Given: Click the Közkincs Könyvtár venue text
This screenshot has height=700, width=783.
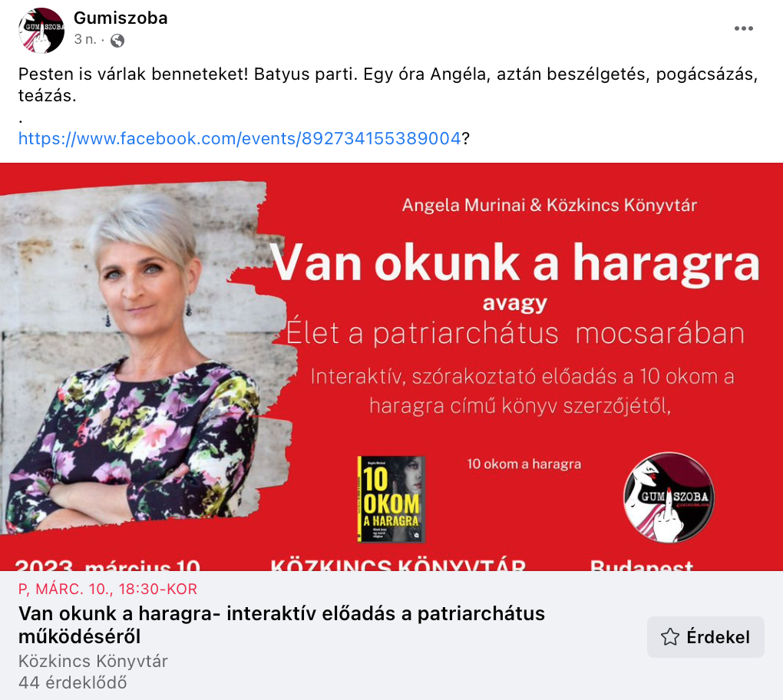Looking at the screenshot, I should point(93,661).
